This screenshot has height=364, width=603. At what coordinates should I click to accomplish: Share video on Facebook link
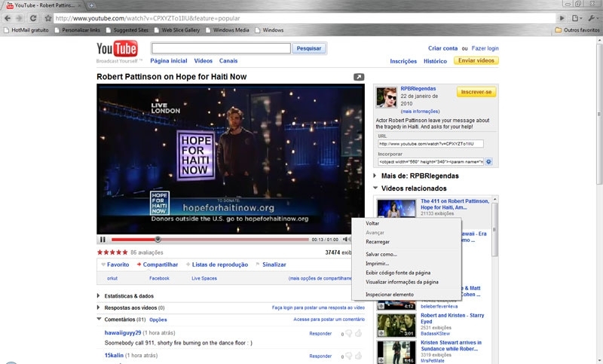tap(159, 278)
